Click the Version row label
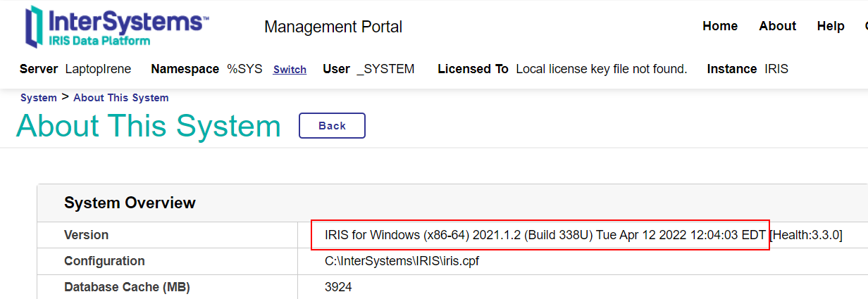Image resolution: width=868 pixels, height=299 pixels. 86,235
